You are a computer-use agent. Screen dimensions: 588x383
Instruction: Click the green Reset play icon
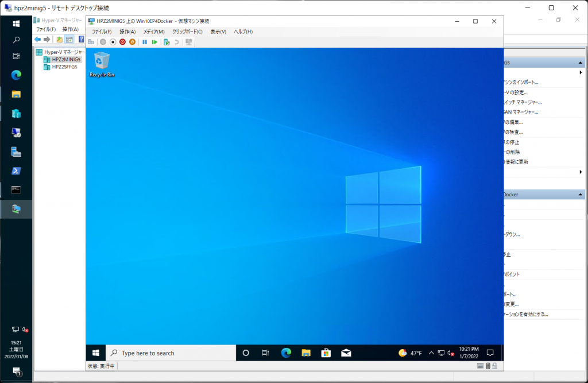(x=154, y=42)
